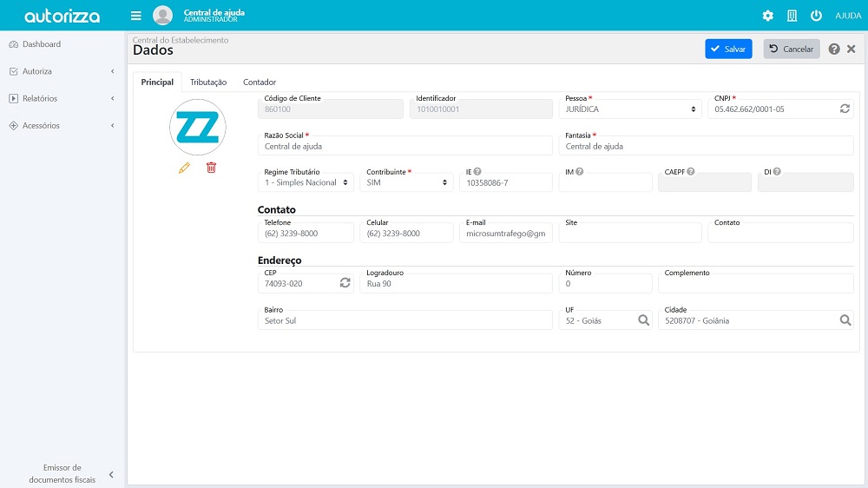Image resolution: width=868 pixels, height=488 pixels.
Task: Switch to the Contador tab
Action: (260, 82)
